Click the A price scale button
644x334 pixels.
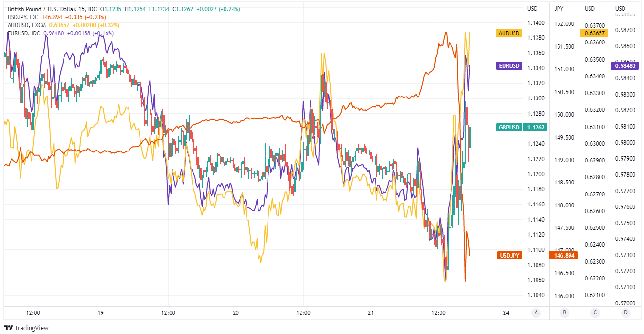[536, 313]
